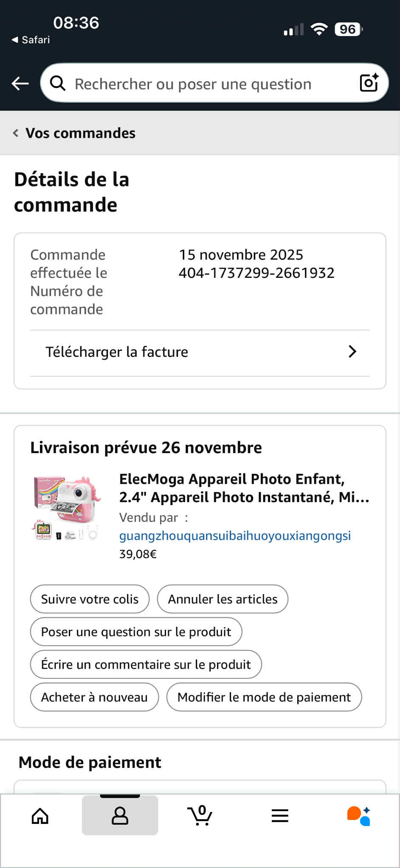This screenshot has height=868, width=400.
Task: Tap the magnifying glass search icon
Action: coord(58,83)
